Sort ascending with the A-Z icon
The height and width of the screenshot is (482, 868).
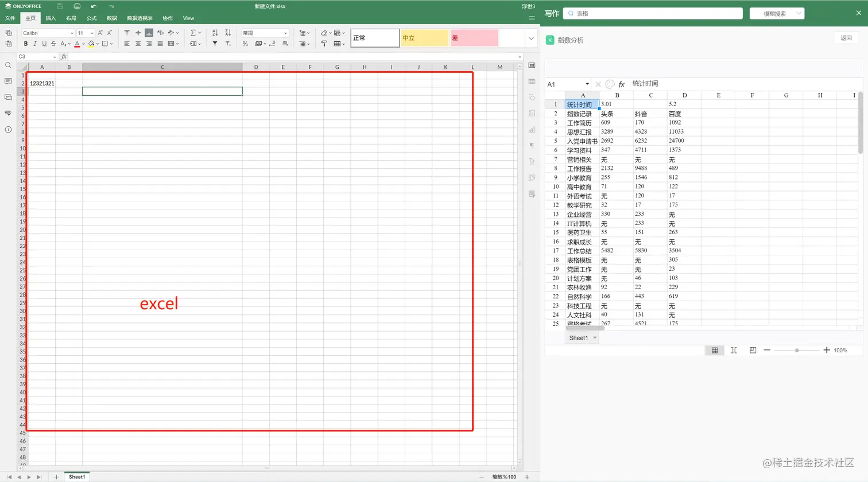click(x=215, y=33)
